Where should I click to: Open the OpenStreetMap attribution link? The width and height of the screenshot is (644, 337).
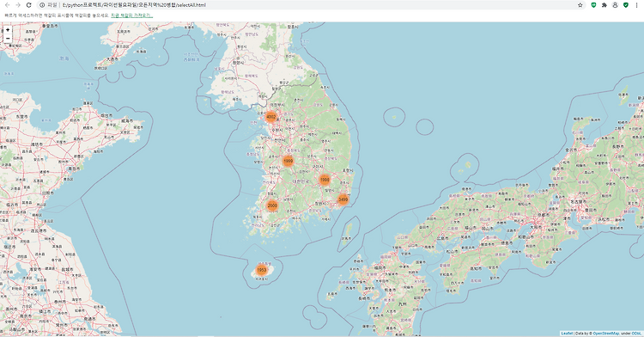click(x=606, y=334)
